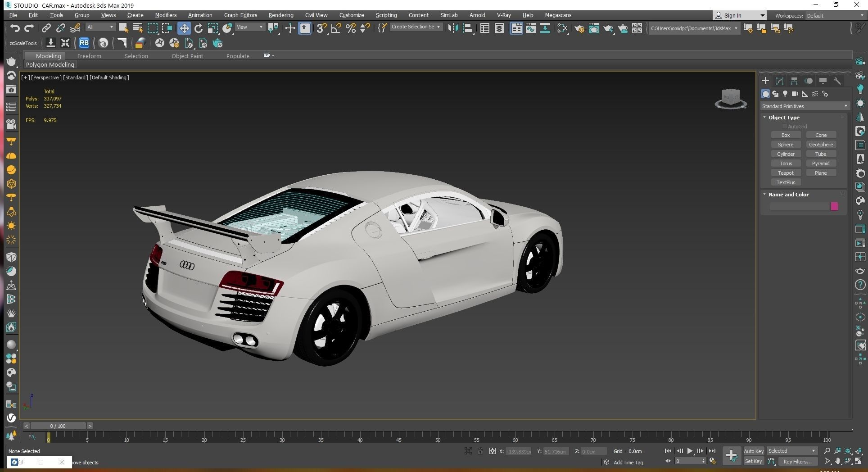Toggle Percent Snap
This screenshot has width=868, height=472.
(350, 28)
